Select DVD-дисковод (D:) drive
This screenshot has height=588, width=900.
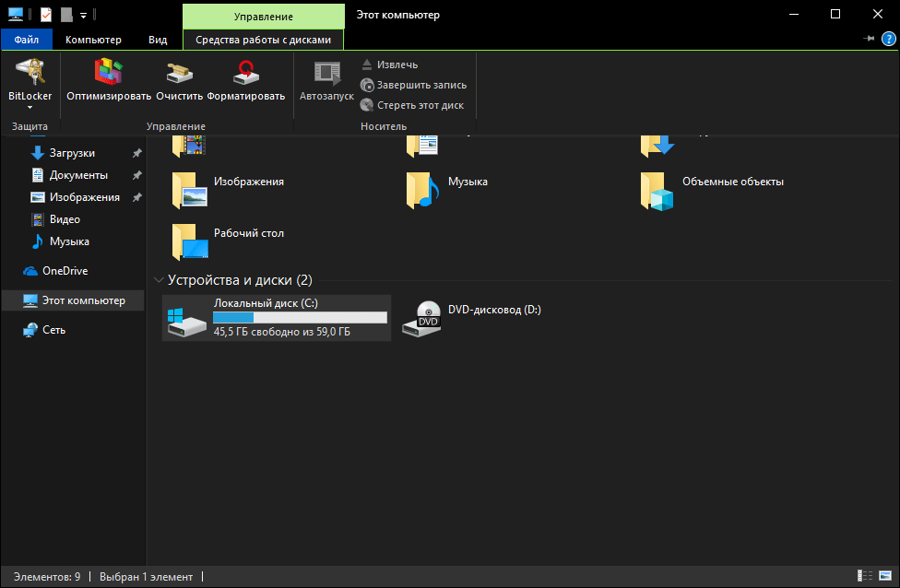click(472, 318)
